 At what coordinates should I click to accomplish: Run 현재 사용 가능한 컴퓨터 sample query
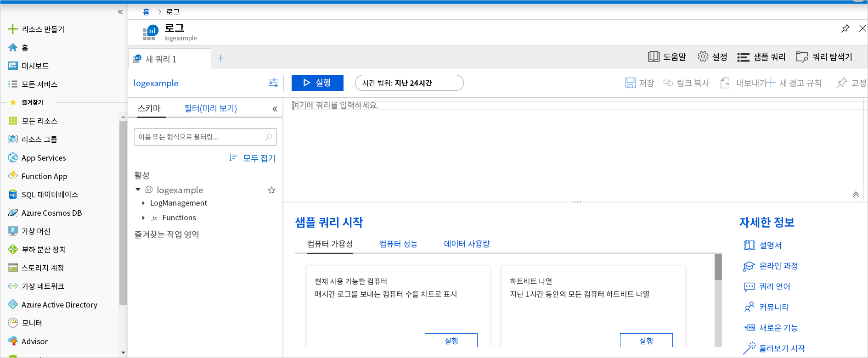point(451,341)
